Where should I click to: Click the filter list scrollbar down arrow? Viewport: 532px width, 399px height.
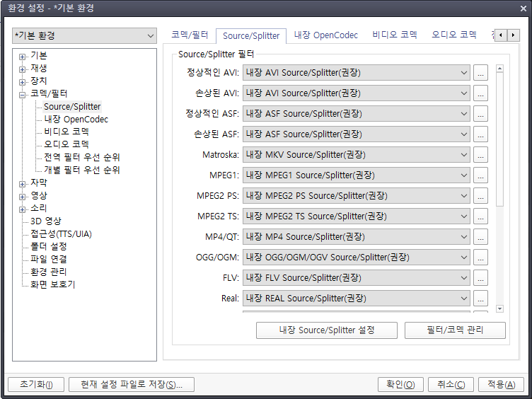pos(499,308)
